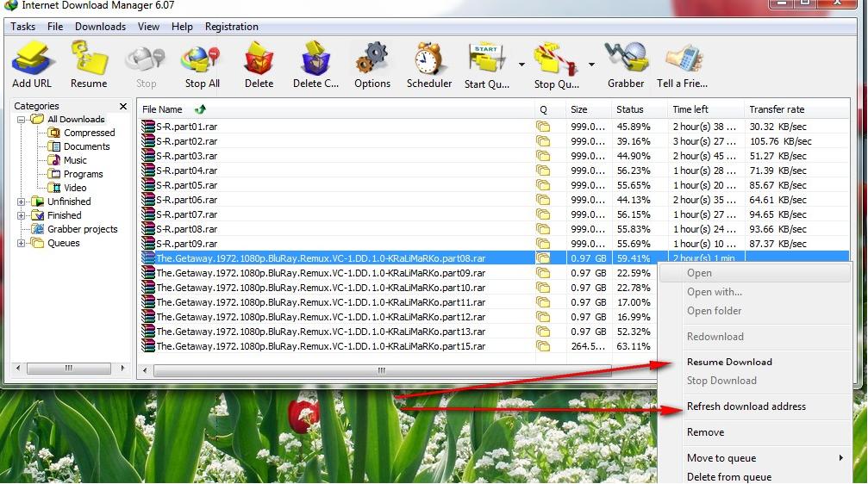Select the Getaway part12.rar file name
Screen dimensions: 868x484
(321, 317)
